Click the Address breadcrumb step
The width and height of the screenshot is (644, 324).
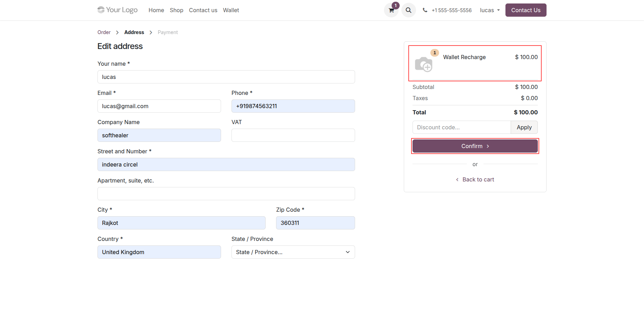(x=134, y=32)
